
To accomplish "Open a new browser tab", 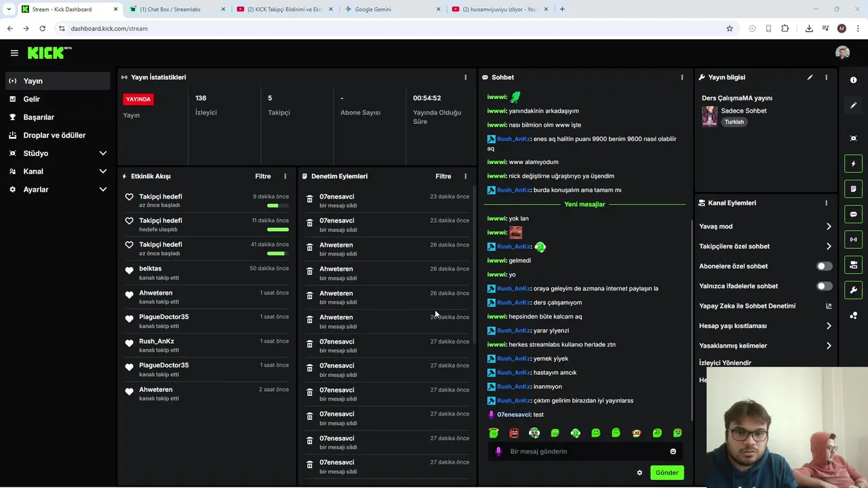I will (x=562, y=9).
